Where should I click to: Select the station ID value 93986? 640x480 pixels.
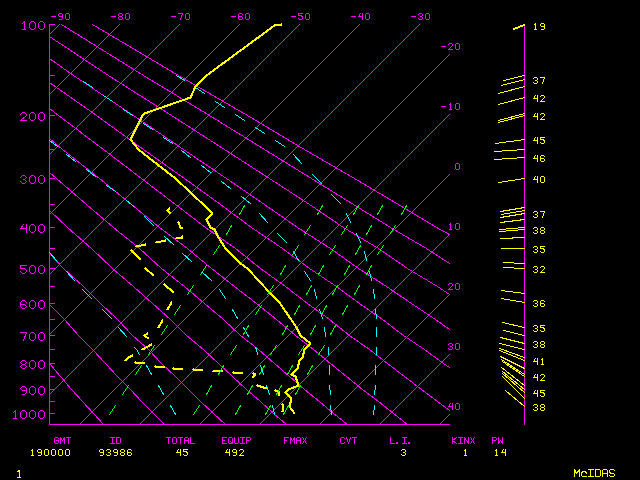pyautogui.click(x=123, y=453)
